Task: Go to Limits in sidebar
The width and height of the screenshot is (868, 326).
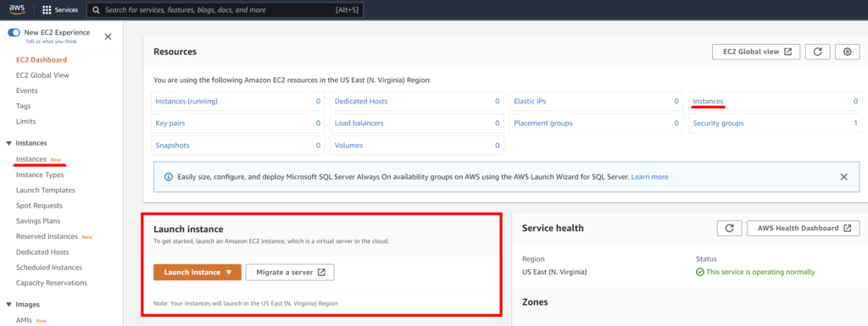Action: click(x=26, y=122)
